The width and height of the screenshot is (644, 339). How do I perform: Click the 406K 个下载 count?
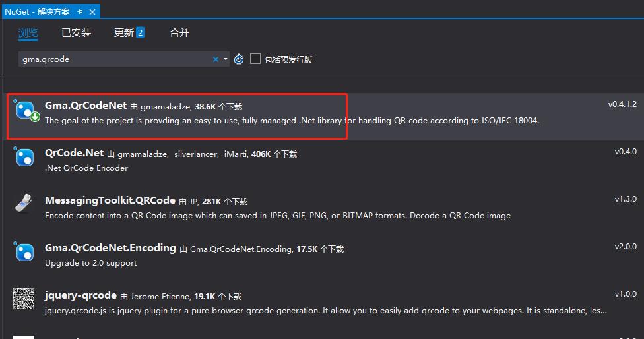pyautogui.click(x=274, y=154)
